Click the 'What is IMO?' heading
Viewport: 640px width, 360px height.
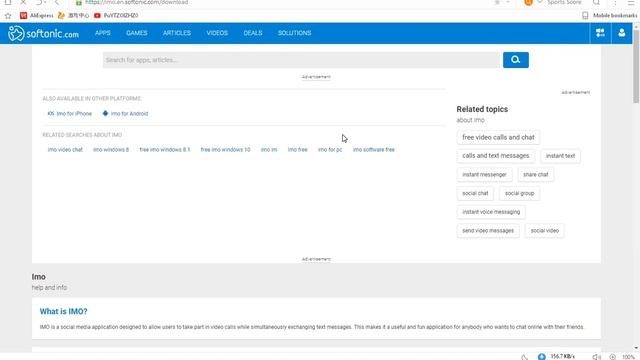point(63,311)
